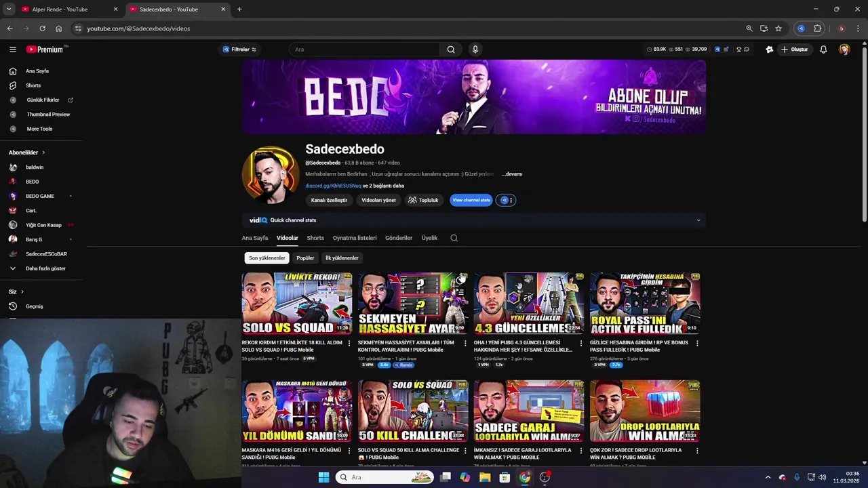Open options menu for REKOR KIRDIM video
This screenshot has width=868, height=488.
tap(349, 343)
